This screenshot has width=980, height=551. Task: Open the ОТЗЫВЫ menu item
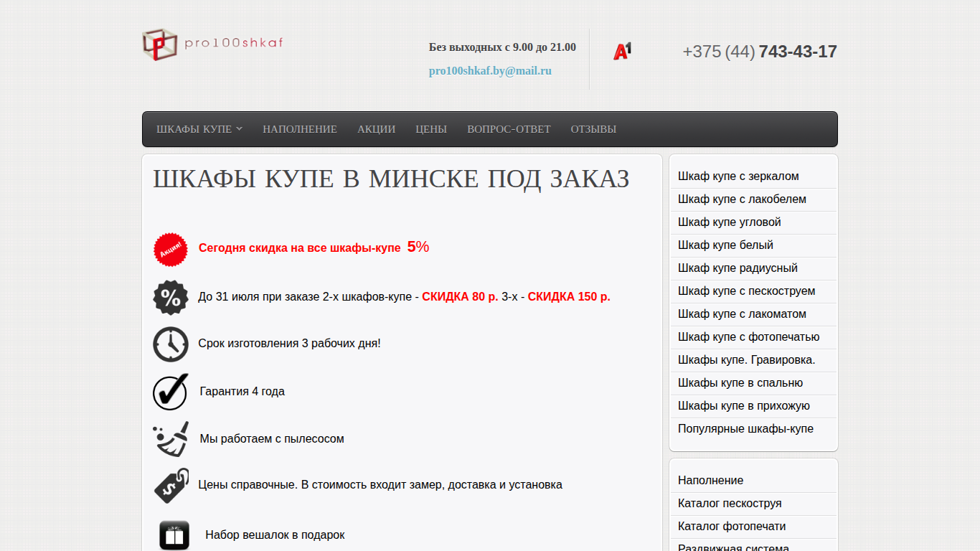coord(593,129)
